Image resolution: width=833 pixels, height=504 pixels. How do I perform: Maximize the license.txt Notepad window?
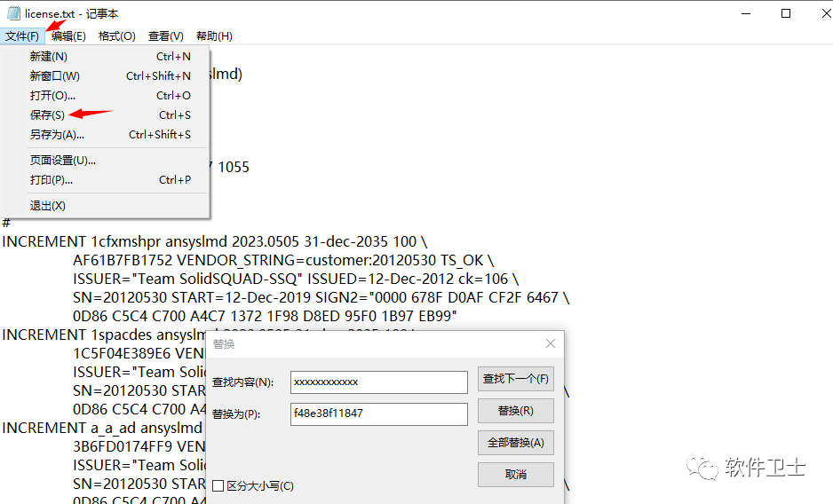coord(786,13)
